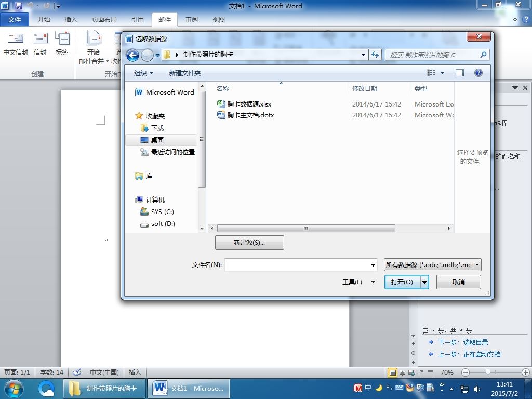Switch to Outline view in the status bar

tap(421, 373)
